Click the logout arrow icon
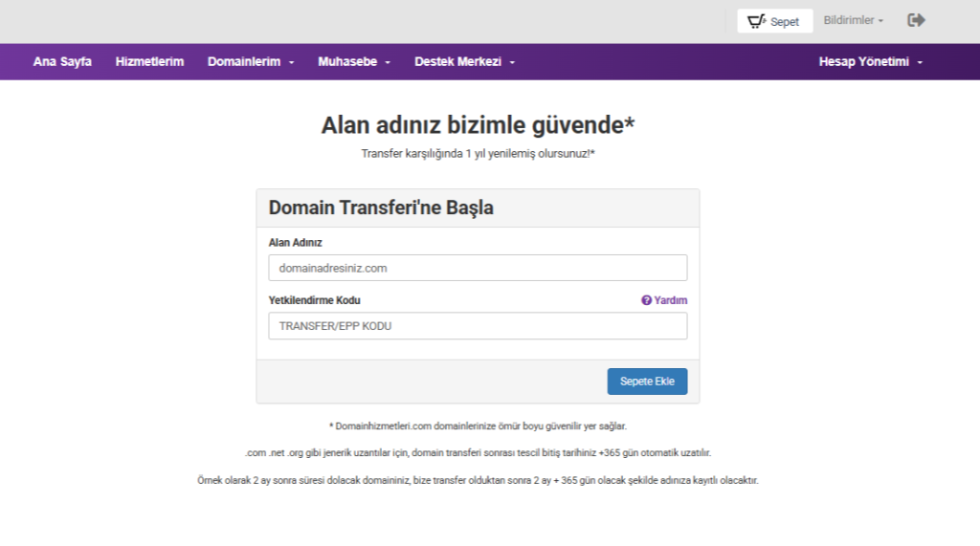980x546 pixels. pyautogui.click(x=916, y=20)
